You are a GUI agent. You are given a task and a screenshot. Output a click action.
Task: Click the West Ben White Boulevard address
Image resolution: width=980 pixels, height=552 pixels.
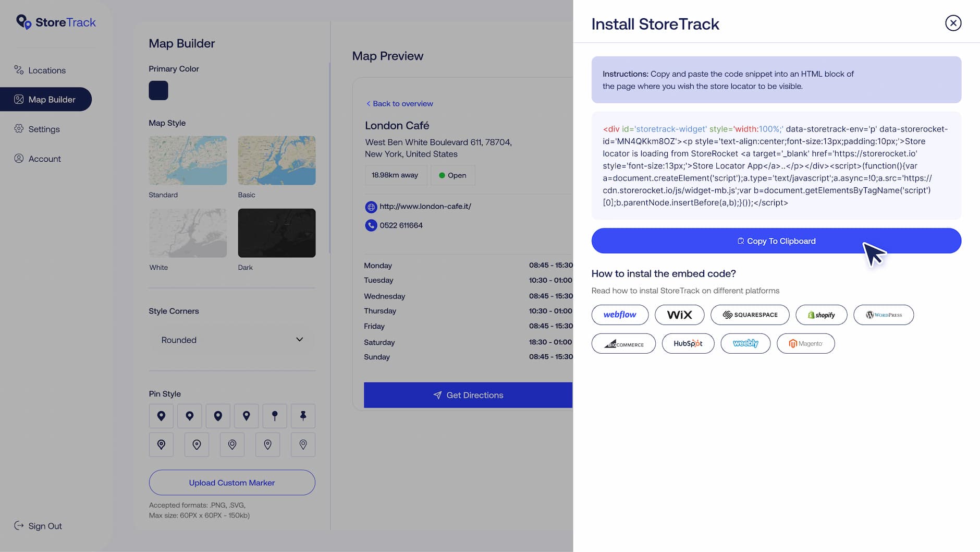pyautogui.click(x=438, y=148)
